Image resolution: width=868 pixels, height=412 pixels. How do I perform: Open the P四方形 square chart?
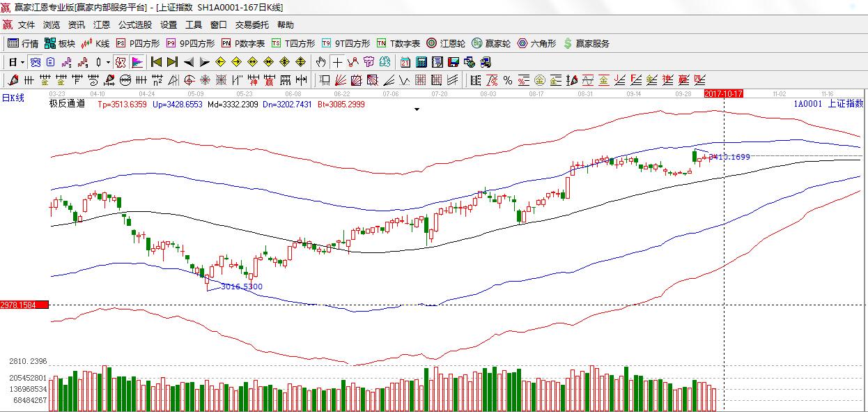coord(139,43)
